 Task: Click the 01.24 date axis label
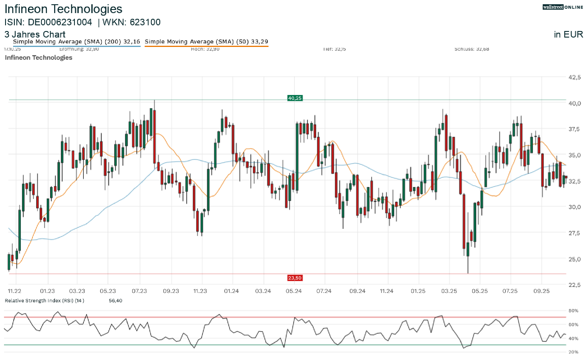(x=231, y=291)
